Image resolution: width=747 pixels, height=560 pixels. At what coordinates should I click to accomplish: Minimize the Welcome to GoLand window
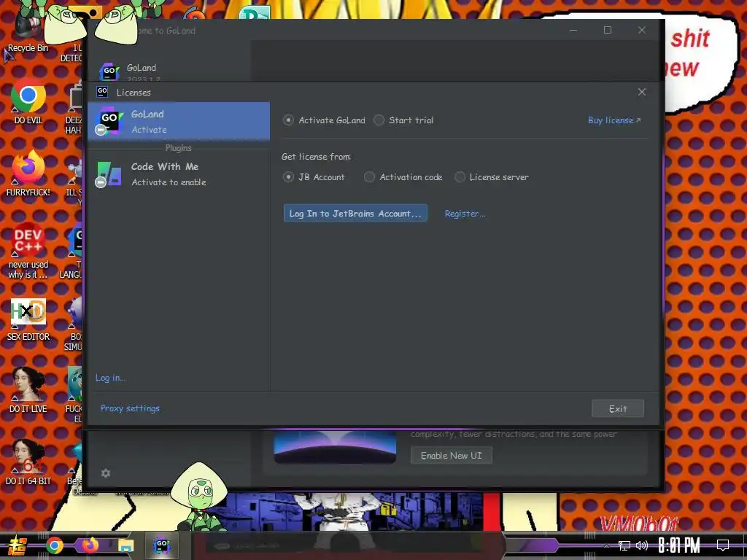pyautogui.click(x=573, y=30)
